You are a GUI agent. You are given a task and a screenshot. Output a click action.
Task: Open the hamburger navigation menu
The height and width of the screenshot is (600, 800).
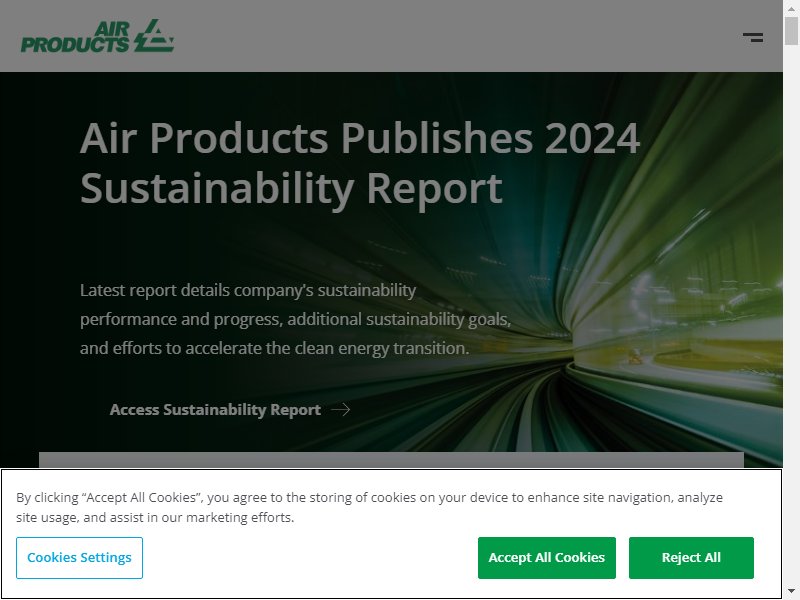coord(753,37)
